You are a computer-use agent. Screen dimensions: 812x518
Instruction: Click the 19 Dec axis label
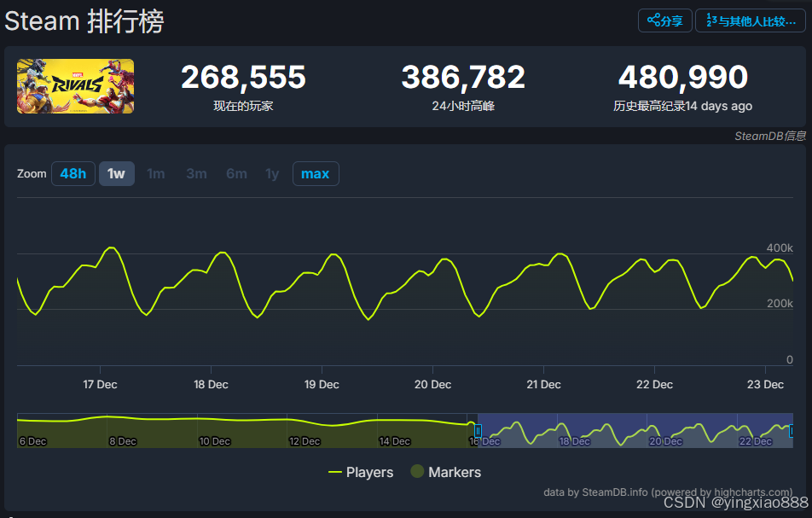point(322,384)
